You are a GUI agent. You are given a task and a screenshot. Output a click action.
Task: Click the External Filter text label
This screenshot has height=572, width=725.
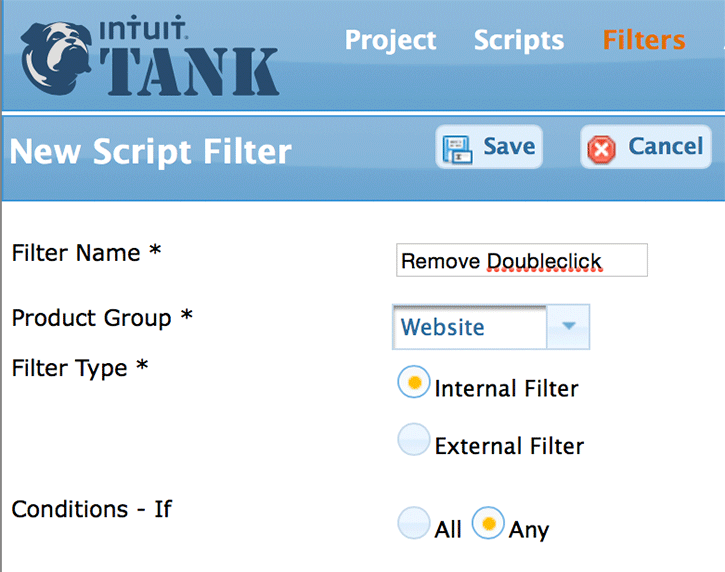(508, 446)
